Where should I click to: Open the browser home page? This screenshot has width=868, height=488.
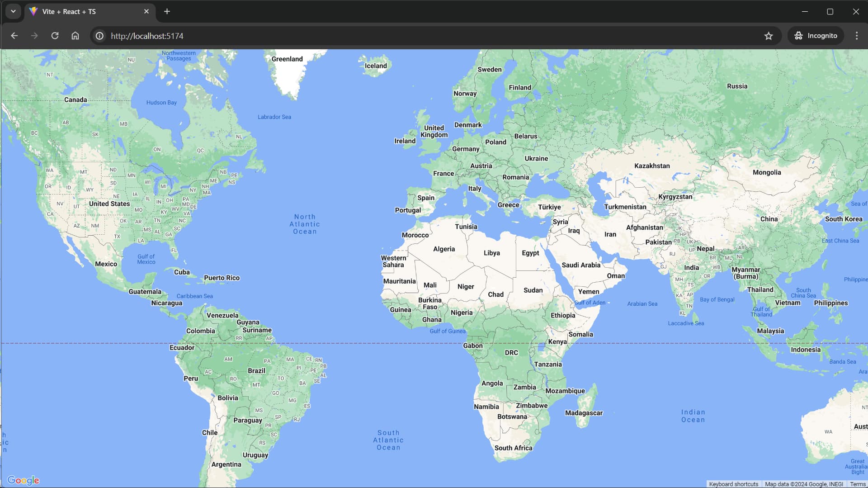75,36
